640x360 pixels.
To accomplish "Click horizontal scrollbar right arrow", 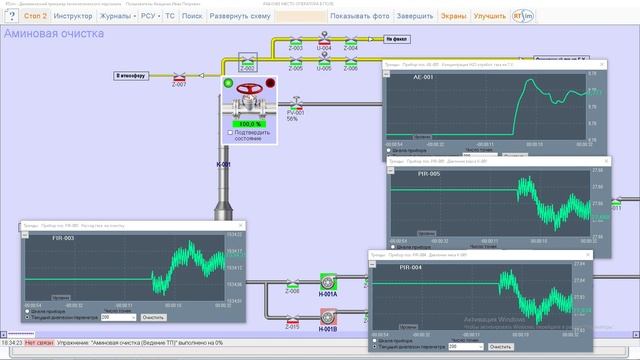I will coord(636,335).
